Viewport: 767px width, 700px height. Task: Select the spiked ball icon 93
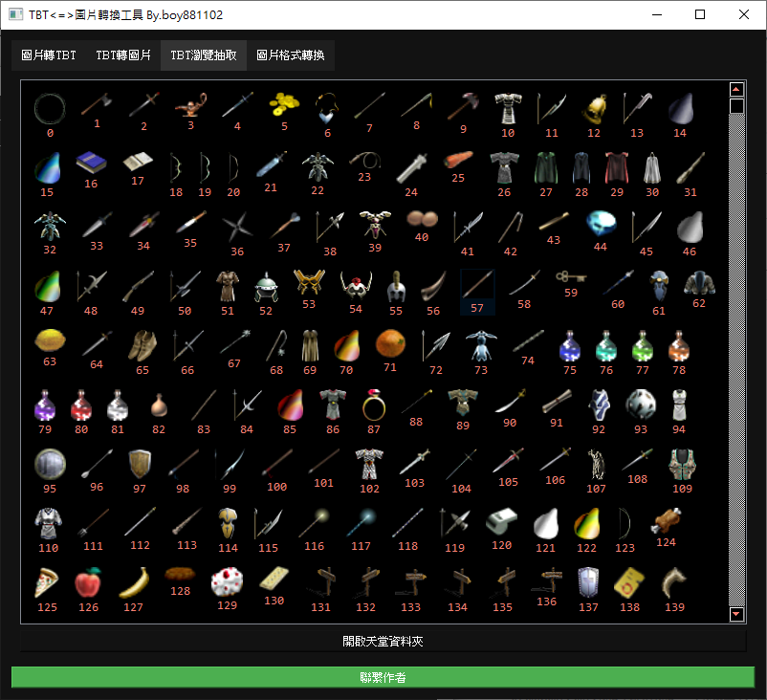pyautogui.click(x=641, y=405)
